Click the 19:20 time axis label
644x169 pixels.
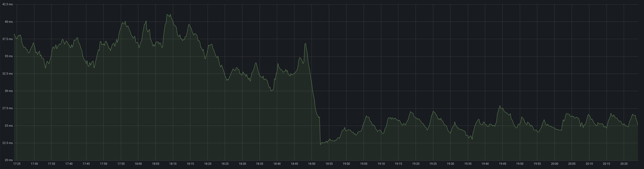[x=416, y=164]
